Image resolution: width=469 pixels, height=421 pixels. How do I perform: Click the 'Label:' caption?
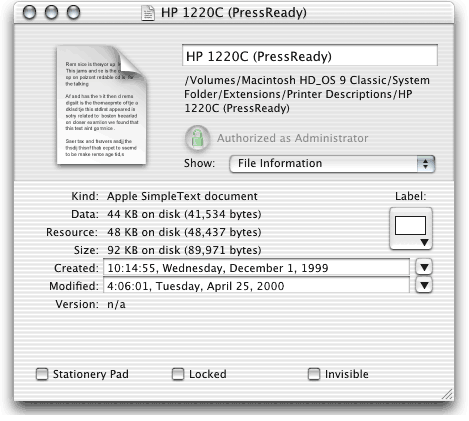click(411, 196)
